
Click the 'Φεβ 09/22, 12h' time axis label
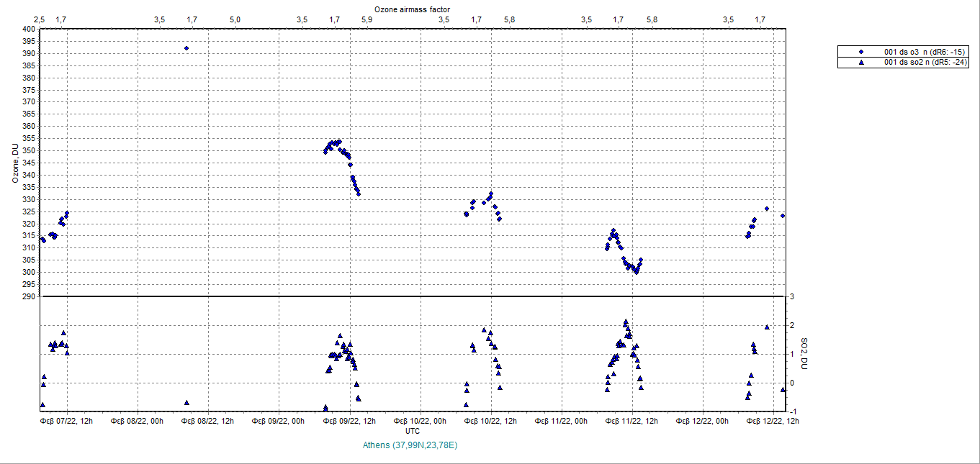tap(350, 421)
